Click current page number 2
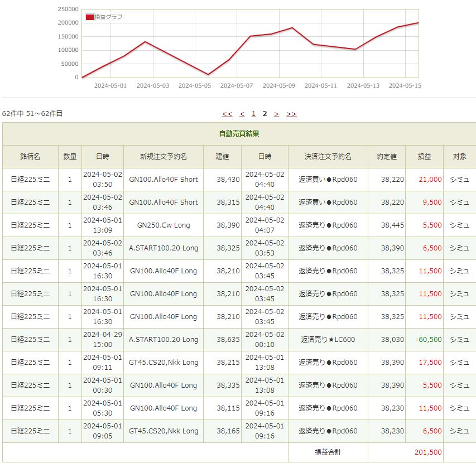This screenshot has width=476, height=463. 265,114
